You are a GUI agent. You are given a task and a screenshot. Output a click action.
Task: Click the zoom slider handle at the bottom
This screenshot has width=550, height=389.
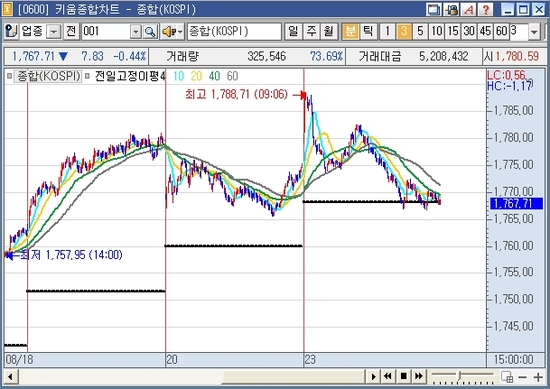click(x=459, y=376)
